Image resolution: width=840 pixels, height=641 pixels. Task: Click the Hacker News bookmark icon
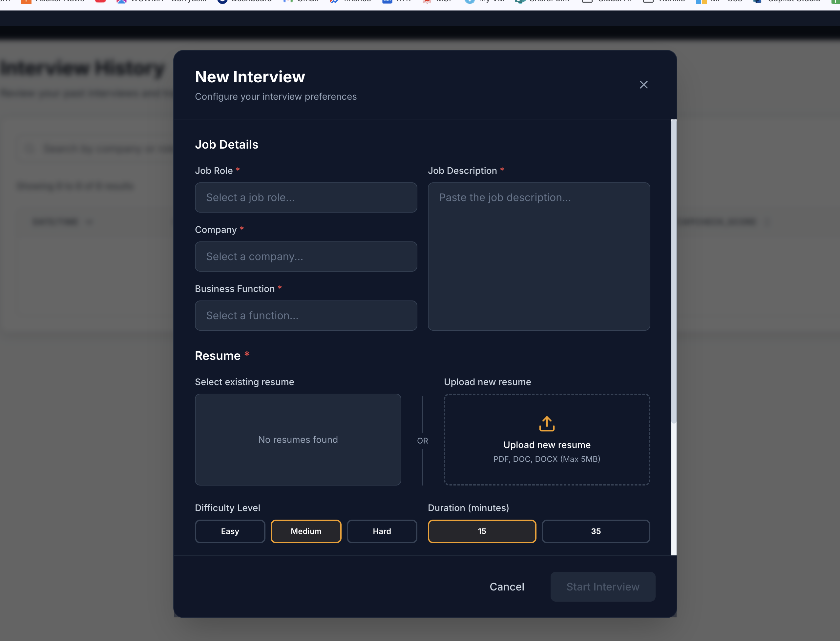[x=26, y=2]
